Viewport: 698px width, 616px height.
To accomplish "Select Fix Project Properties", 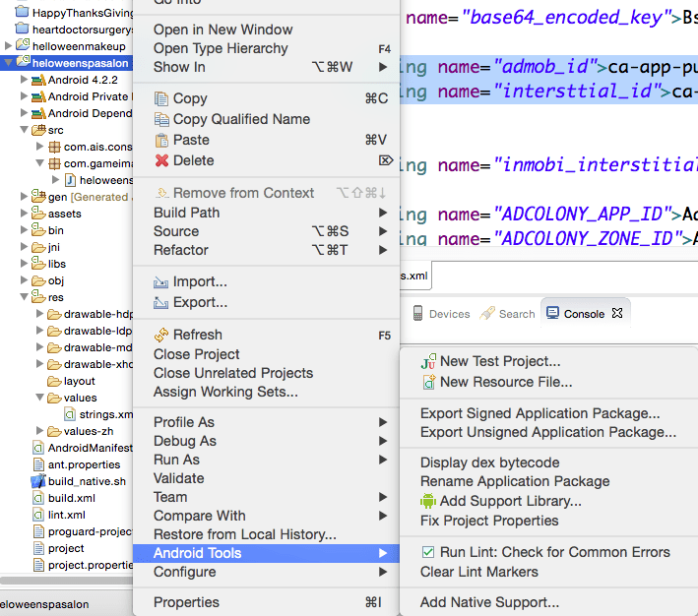I will [549, 521].
